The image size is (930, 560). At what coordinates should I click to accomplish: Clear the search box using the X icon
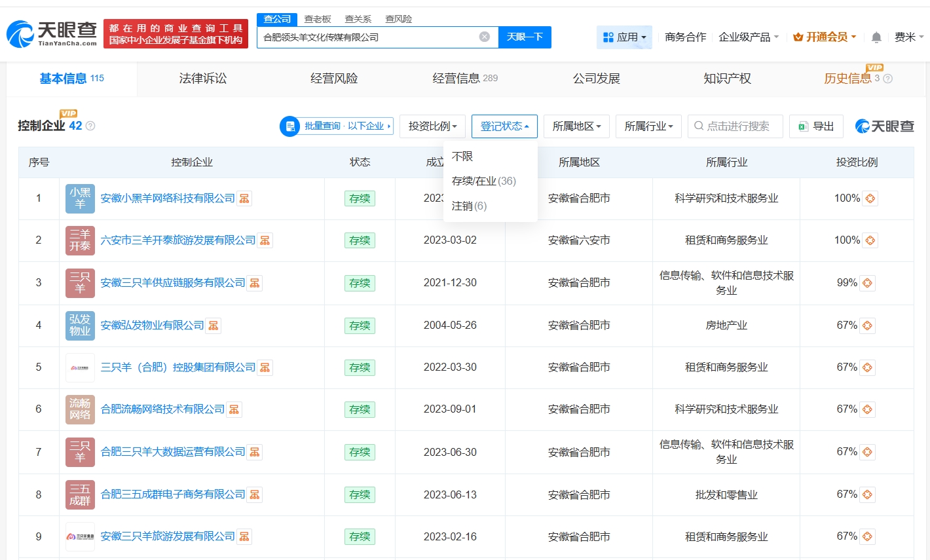[x=485, y=37]
